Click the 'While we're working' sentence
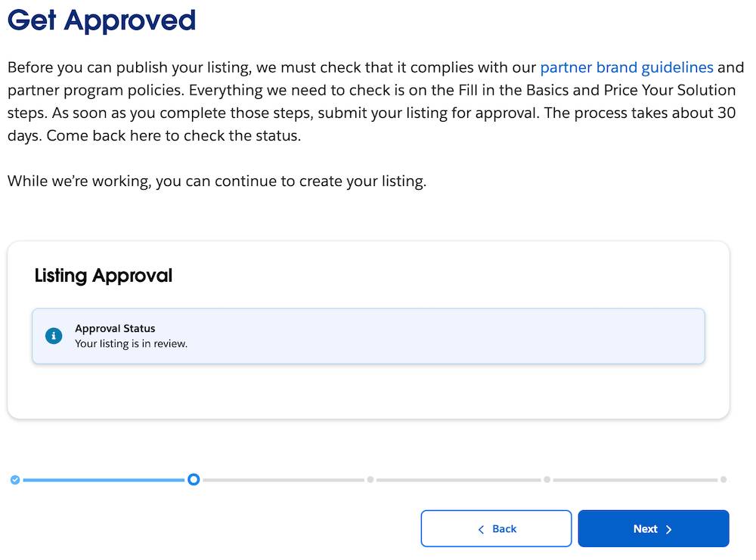This screenshot has width=756, height=560. [217, 181]
